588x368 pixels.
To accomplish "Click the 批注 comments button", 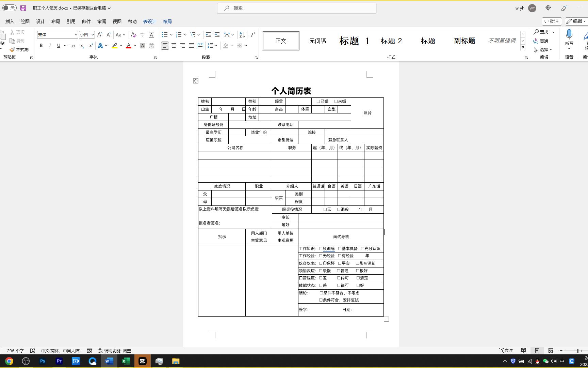I will [x=552, y=21].
